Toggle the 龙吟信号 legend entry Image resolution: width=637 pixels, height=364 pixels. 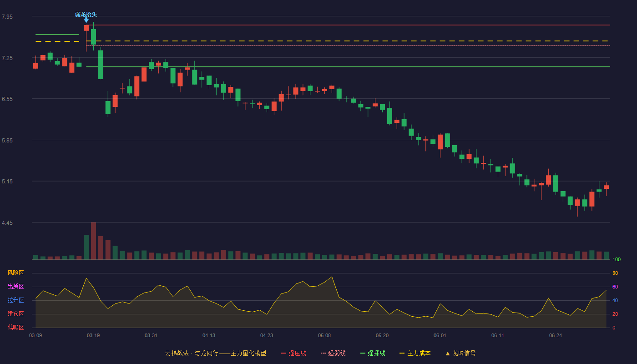pyautogui.click(x=460, y=353)
